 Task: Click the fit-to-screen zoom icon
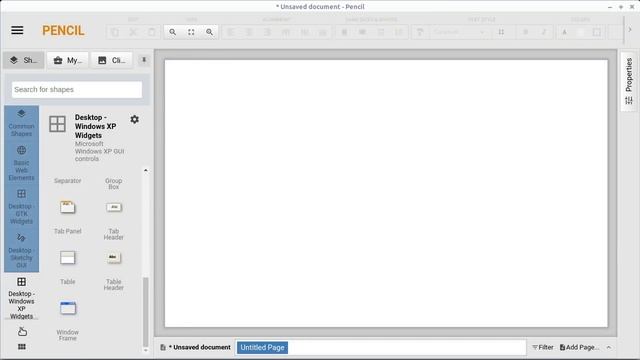(x=191, y=32)
